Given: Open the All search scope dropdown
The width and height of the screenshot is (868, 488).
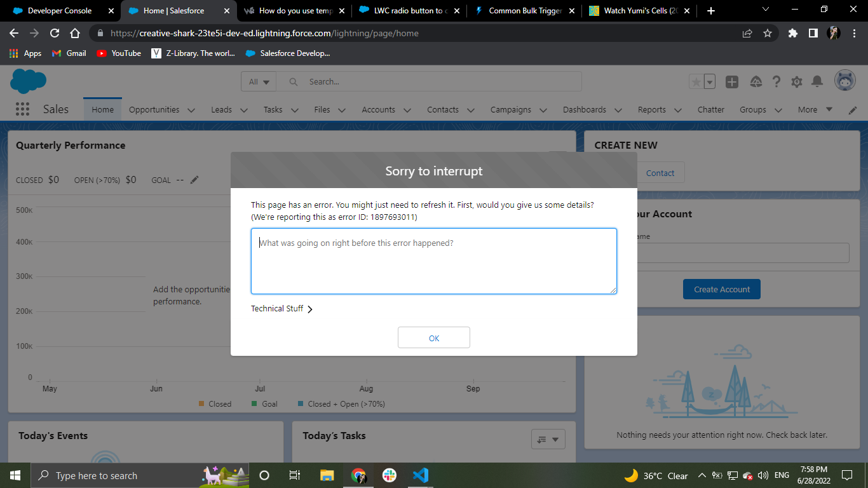Looking at the screenshot, I should pyautogui.click(x=258, y=81).
